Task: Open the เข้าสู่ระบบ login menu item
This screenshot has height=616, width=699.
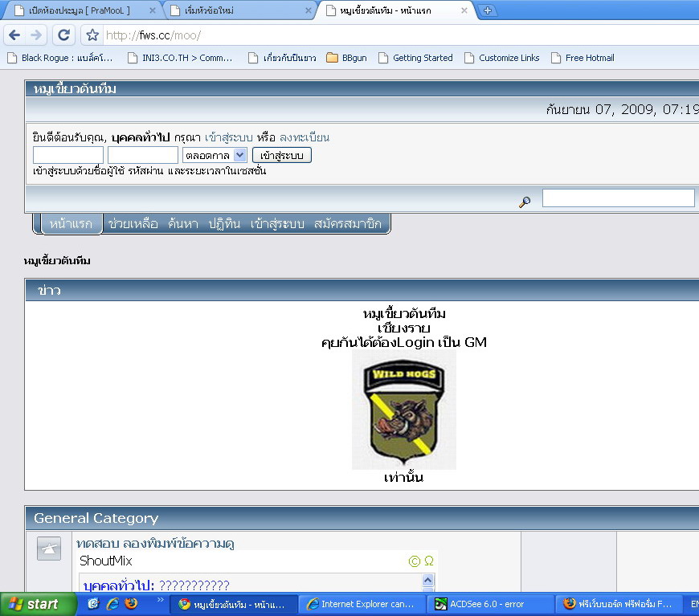Action: (277, 223)
